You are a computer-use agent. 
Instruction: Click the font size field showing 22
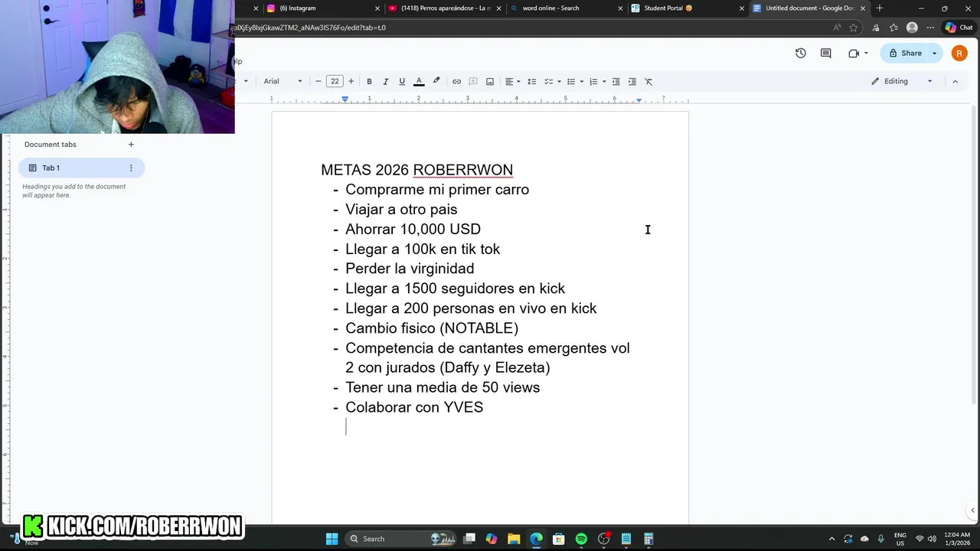[x=335, y=81]
